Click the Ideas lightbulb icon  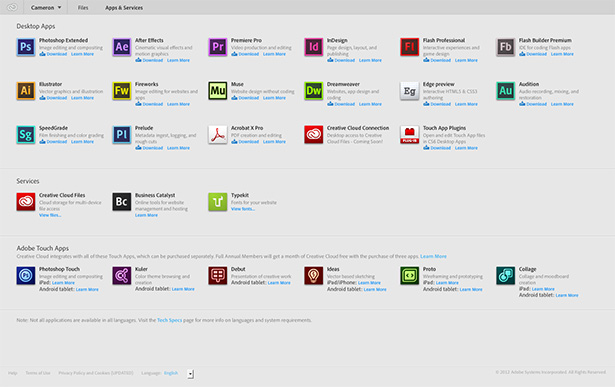pyautogui.click(x=313, y=275)
